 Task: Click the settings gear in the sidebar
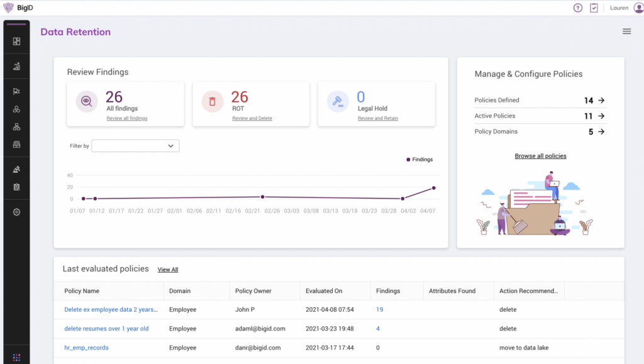[x=16, y=212]
